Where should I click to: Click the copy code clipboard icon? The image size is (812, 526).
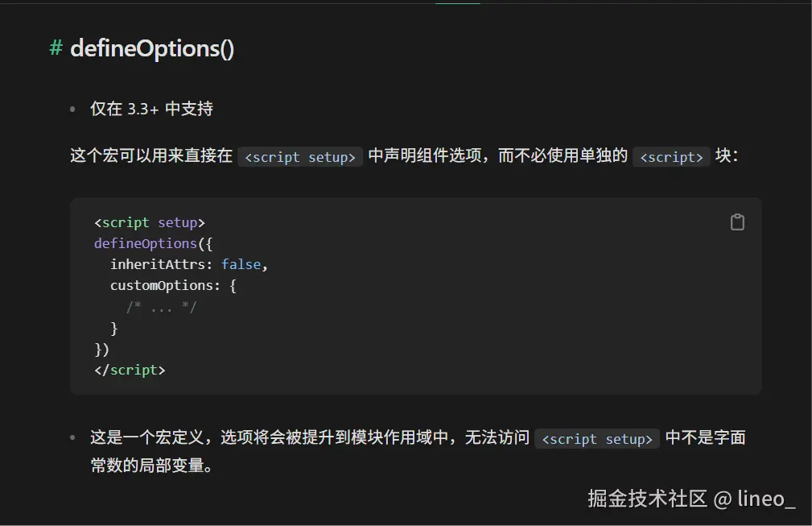pos(737,222)
